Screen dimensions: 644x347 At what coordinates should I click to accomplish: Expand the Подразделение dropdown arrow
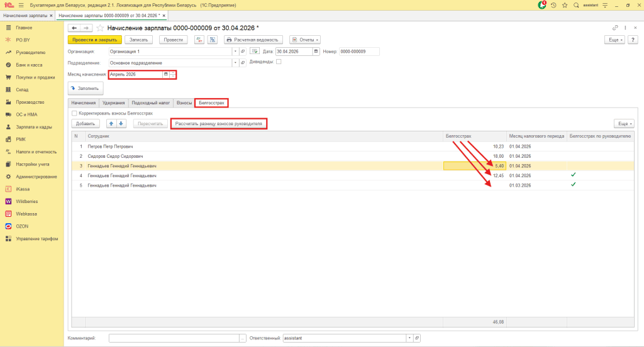235,63
